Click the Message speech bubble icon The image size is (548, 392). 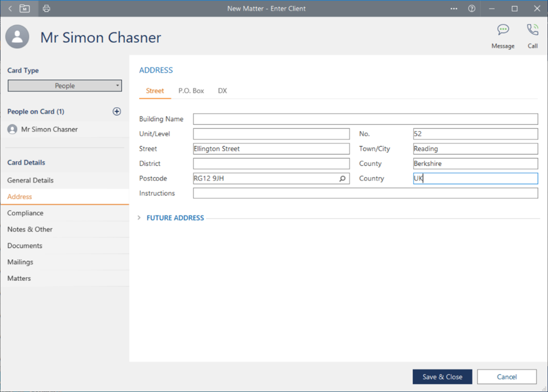pos(503,30)
